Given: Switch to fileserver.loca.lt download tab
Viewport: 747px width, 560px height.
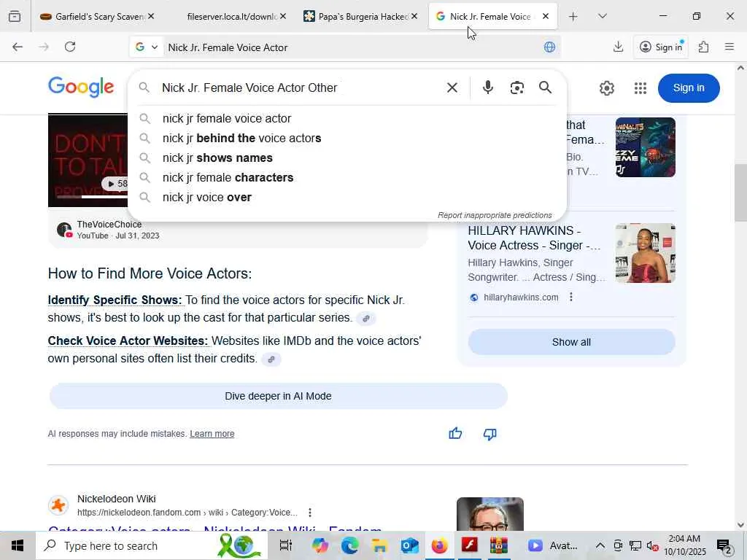Looking at the screenshot, I should point(231,17).
